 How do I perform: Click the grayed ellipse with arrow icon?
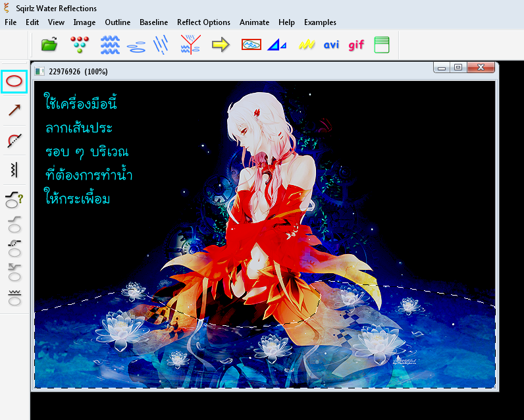click(x=14, y=273)
